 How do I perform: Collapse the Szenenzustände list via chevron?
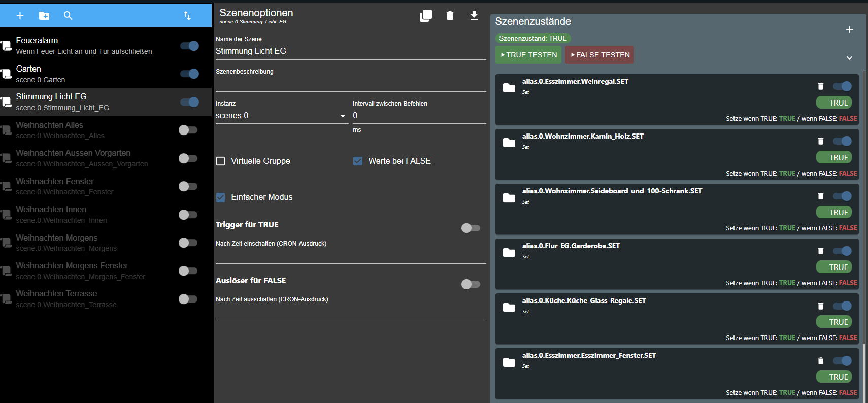[x=849, y=58]
